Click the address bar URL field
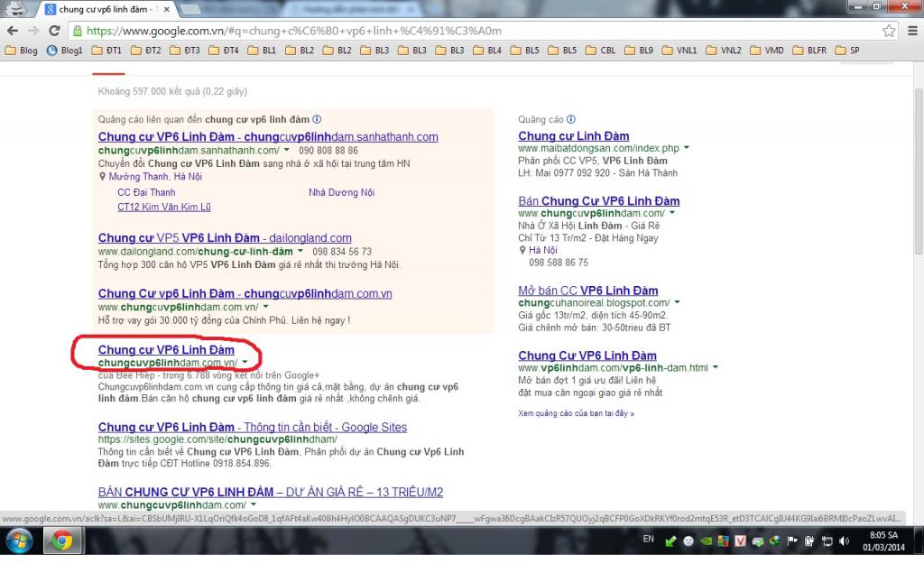924x564 pixels. tap(482, 31)
